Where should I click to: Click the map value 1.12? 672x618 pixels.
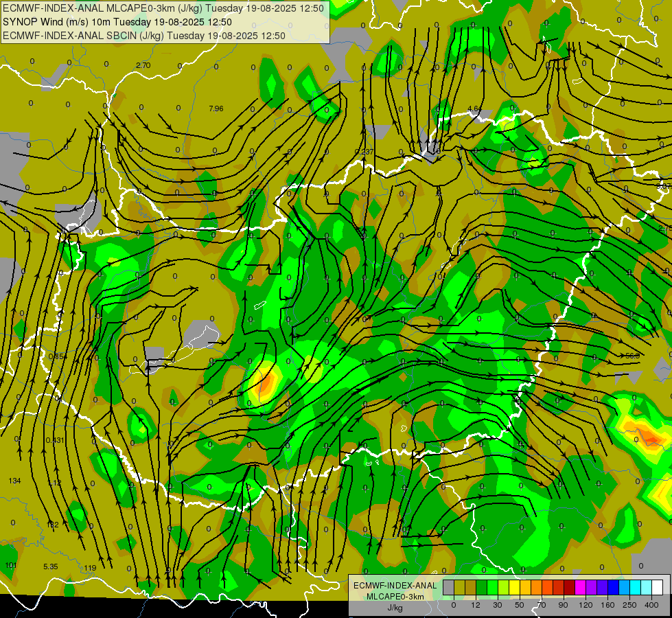[54, 483]
